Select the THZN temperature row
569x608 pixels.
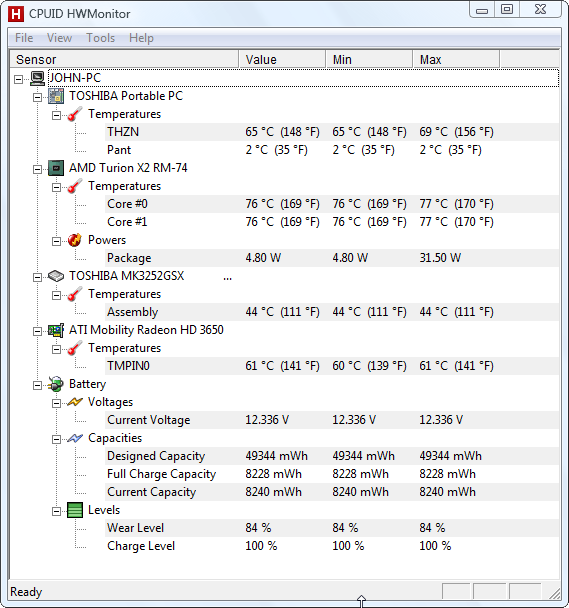coord(332,132)
